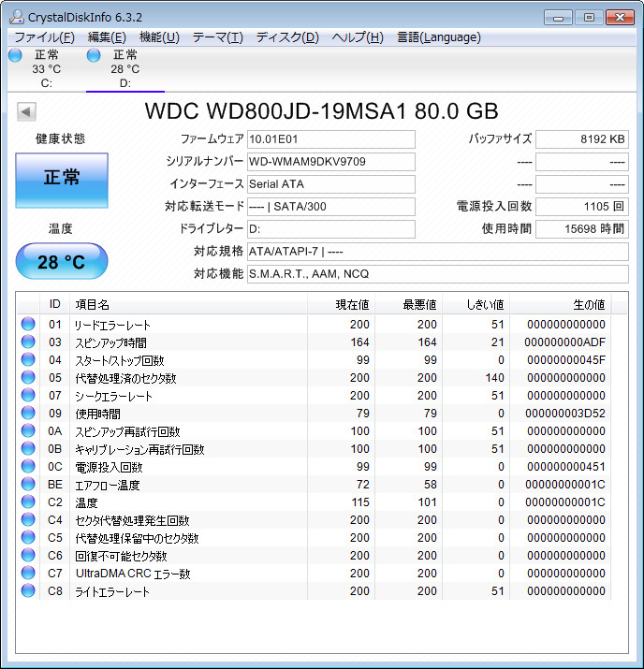Screen dimensions: 644x669
Task: Open the ディスク(D) menu
Action: click(x=287, y=37)
